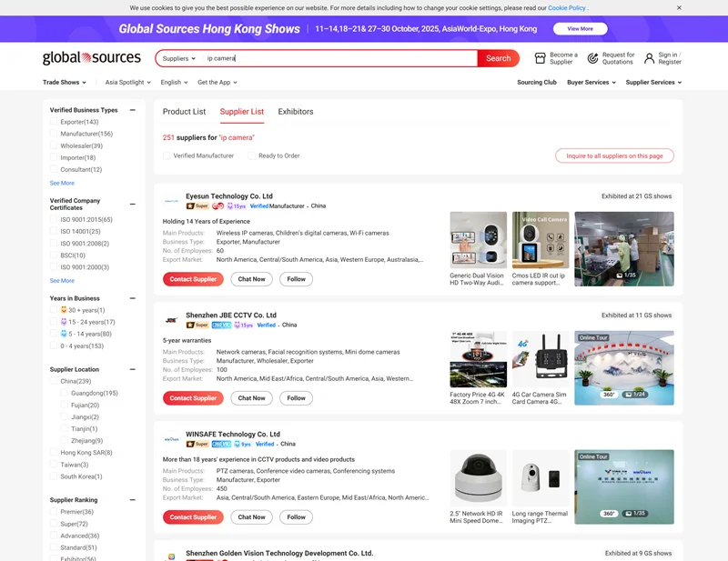Click See More under Business Types
Image resolution: width=728 pixels, height=561 pixels.
click(62, 184)
